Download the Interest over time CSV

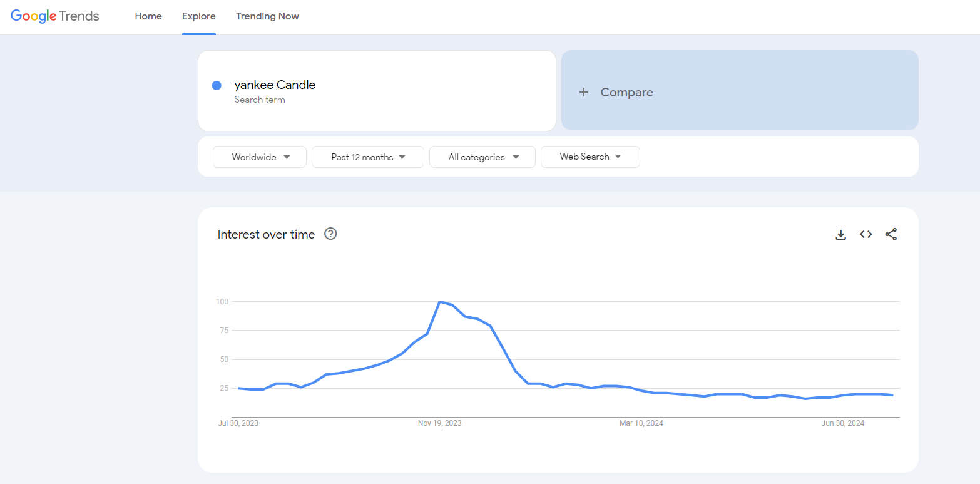pyautogui.click(x=841, y=235)
